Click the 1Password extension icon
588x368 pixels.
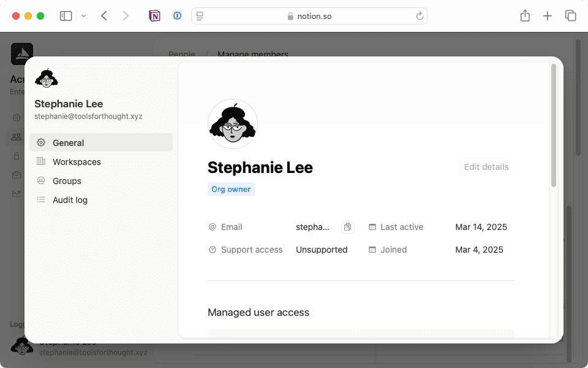(177, 16)
